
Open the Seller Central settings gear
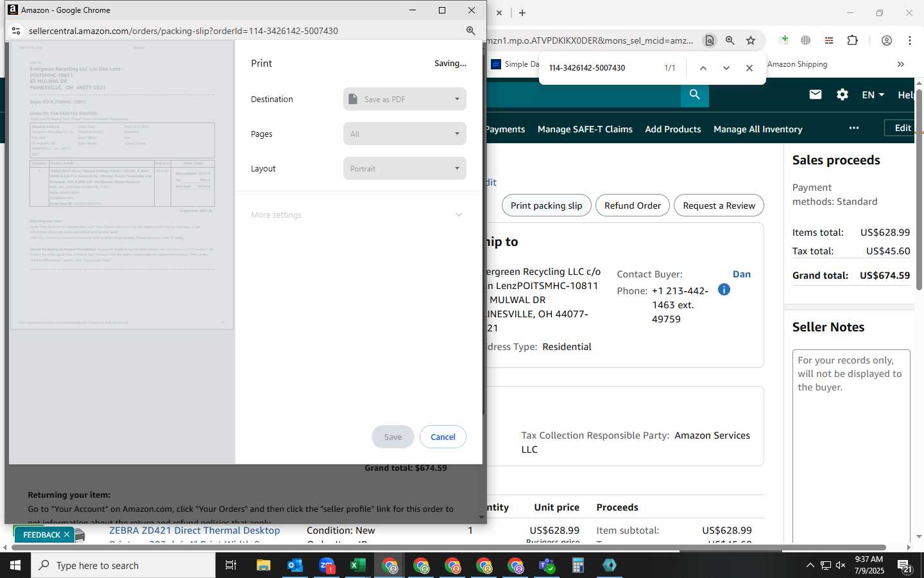coord(843,95)
